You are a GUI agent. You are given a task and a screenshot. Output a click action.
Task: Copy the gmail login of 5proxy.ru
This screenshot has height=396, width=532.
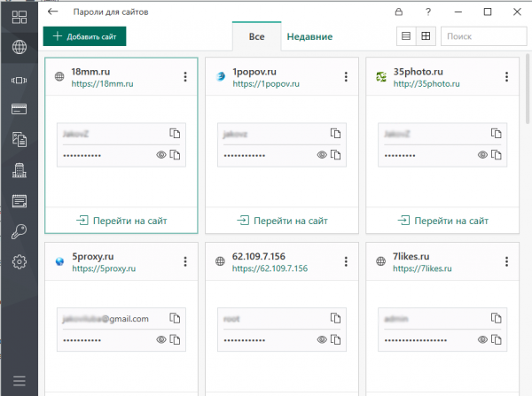point(175,318)
